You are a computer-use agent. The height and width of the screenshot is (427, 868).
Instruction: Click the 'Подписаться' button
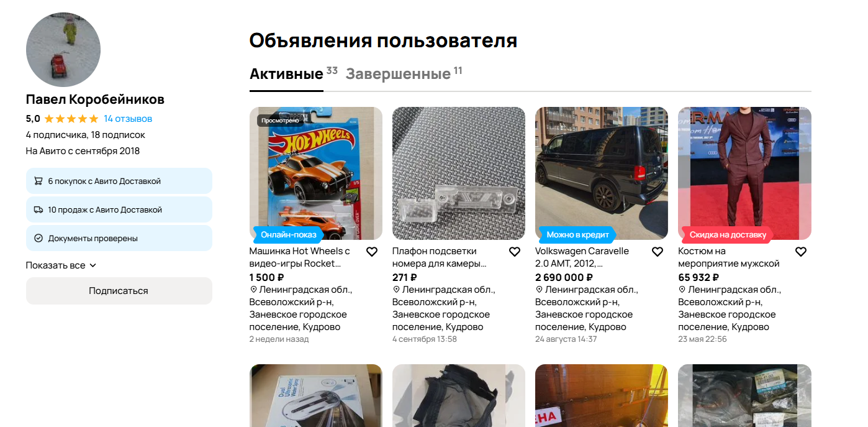[119, 291]
